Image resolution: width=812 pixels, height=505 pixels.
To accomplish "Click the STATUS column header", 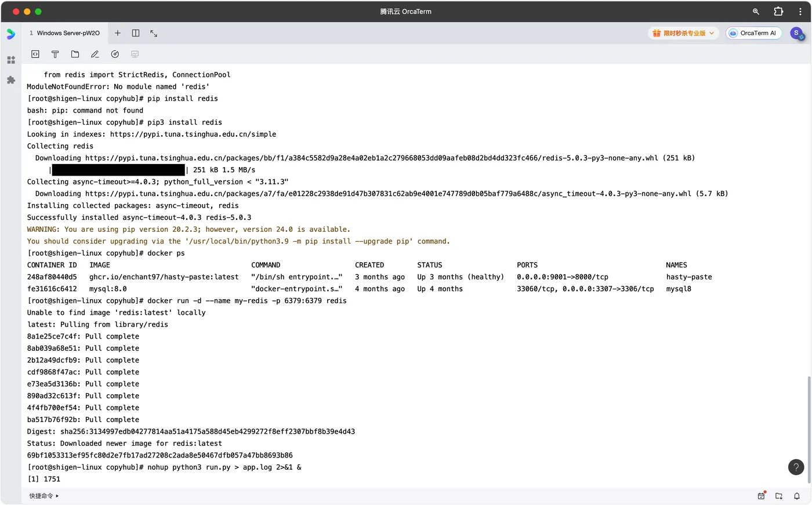I will (430, 265).
